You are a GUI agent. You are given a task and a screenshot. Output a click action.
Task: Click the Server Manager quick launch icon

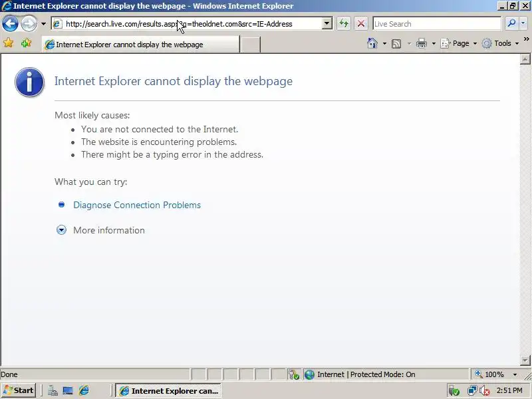[53, 391]
